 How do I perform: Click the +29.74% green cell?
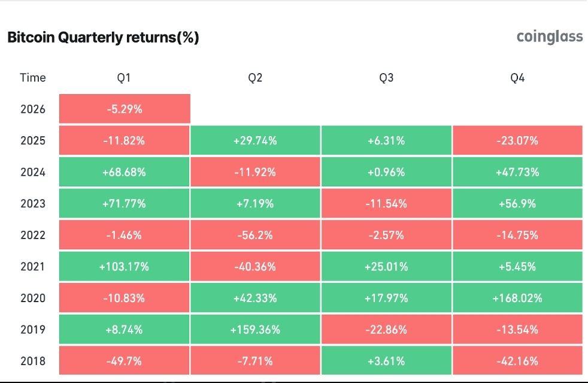(x=255, y=141)
